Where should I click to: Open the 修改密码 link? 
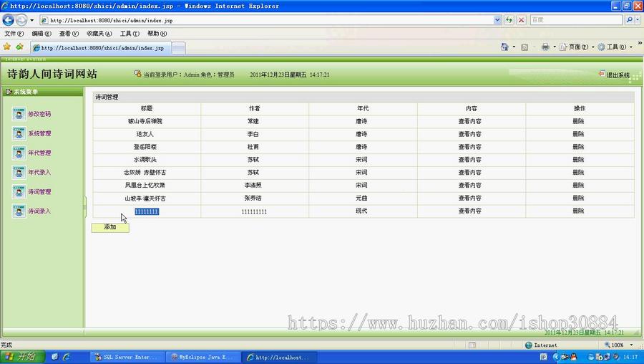coord(39,114)
